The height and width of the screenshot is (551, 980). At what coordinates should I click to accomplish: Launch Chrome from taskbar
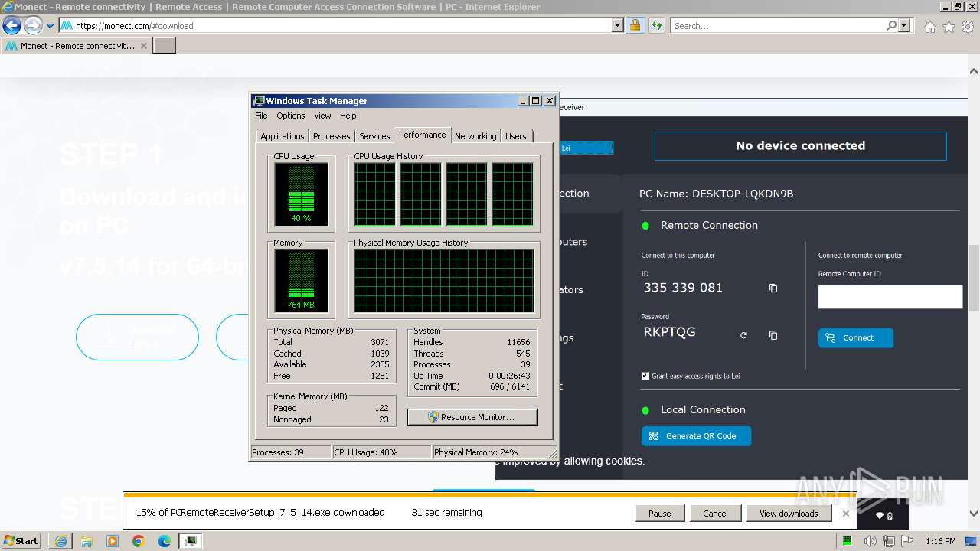[139, 541]
